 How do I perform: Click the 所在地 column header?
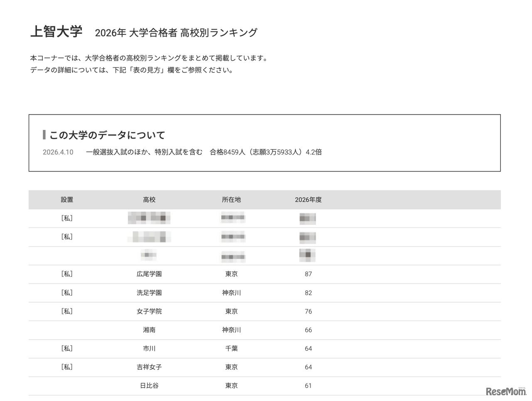click(232, 200)
